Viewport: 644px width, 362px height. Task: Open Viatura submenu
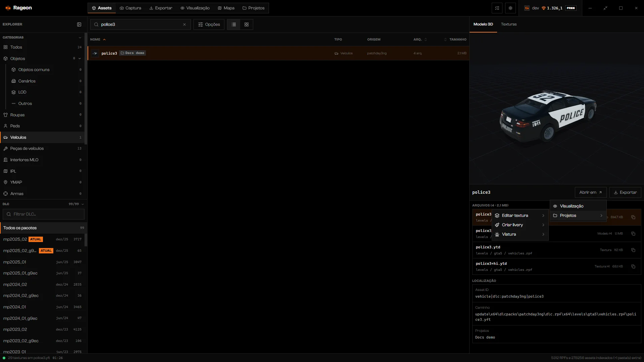520,234
